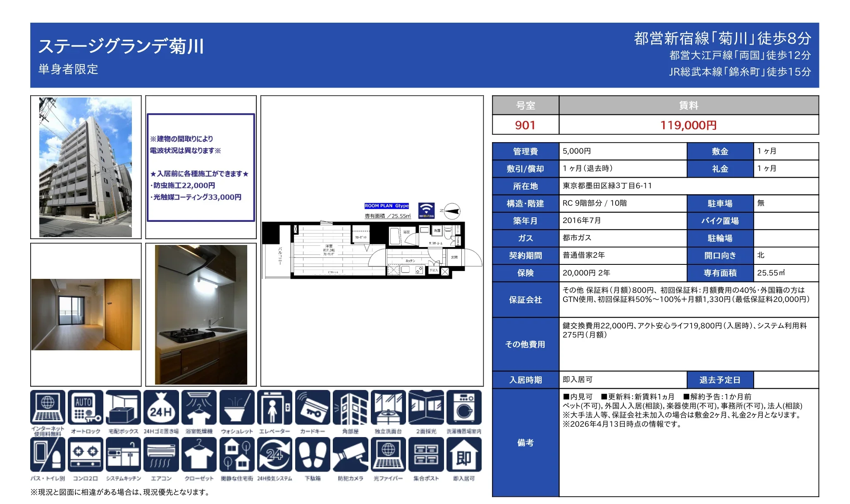Click the security camera (防犯カメラ) icon
The height and width of the screenshot is (504, 850).
coord(350,454)
